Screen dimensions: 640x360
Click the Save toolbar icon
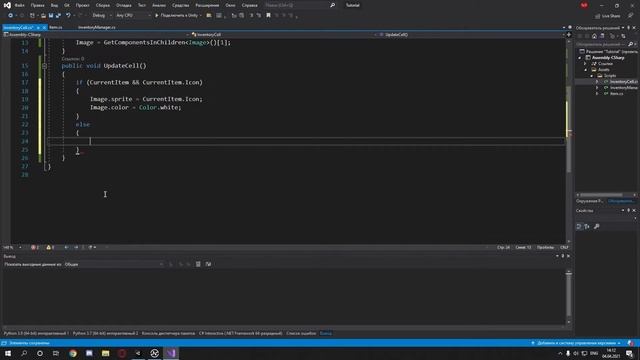click(51, 16)
